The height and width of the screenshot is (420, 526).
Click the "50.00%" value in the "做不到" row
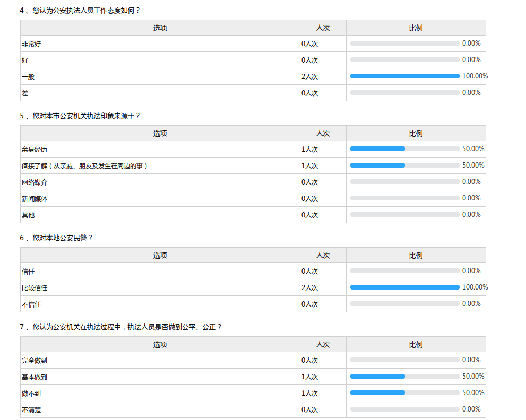click(x=473, y=393)
